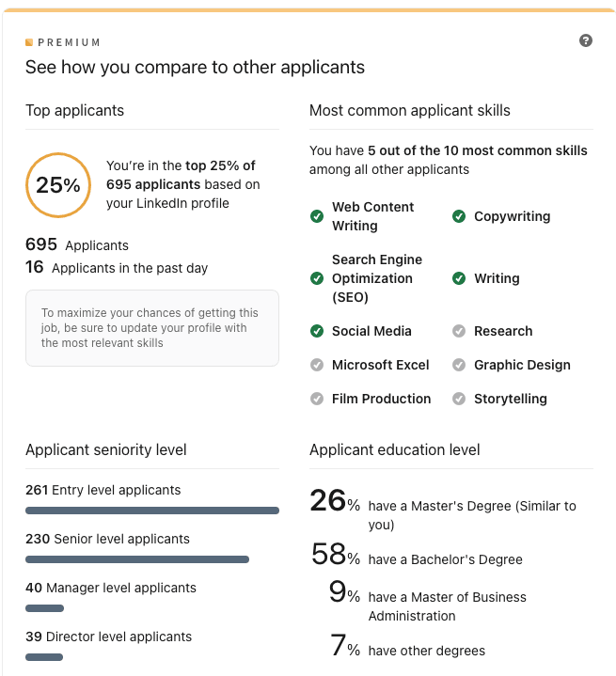Click gray check beside Microsoft Excel
Image resolution: width=616 pixels, height=676 pixels.
click(x=317, y=365)
